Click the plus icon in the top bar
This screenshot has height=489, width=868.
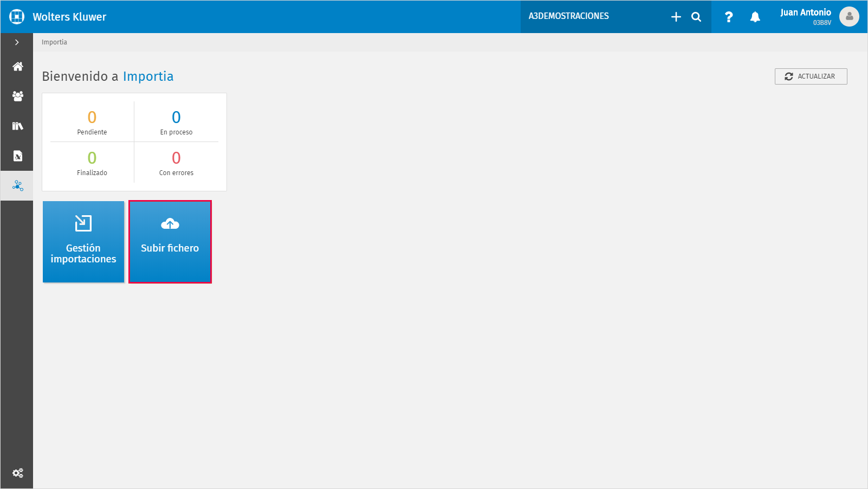[x=676, y=17]
